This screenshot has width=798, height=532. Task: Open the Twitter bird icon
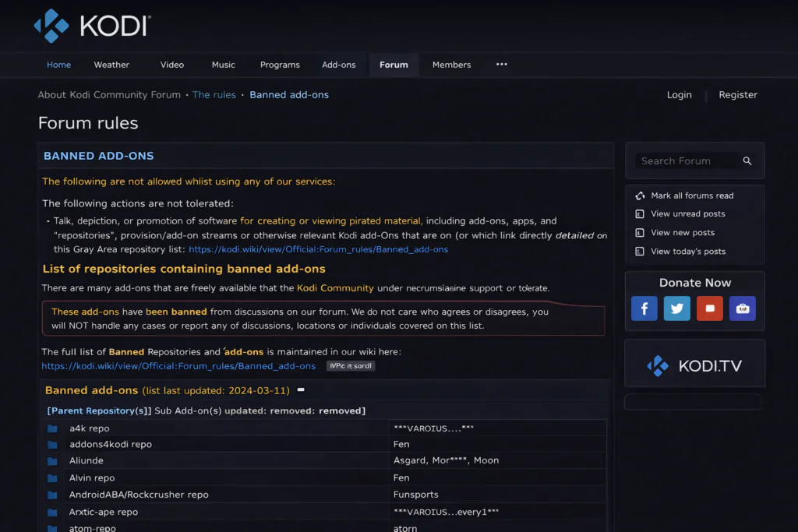pyautogui.click(x=676, y=308)
